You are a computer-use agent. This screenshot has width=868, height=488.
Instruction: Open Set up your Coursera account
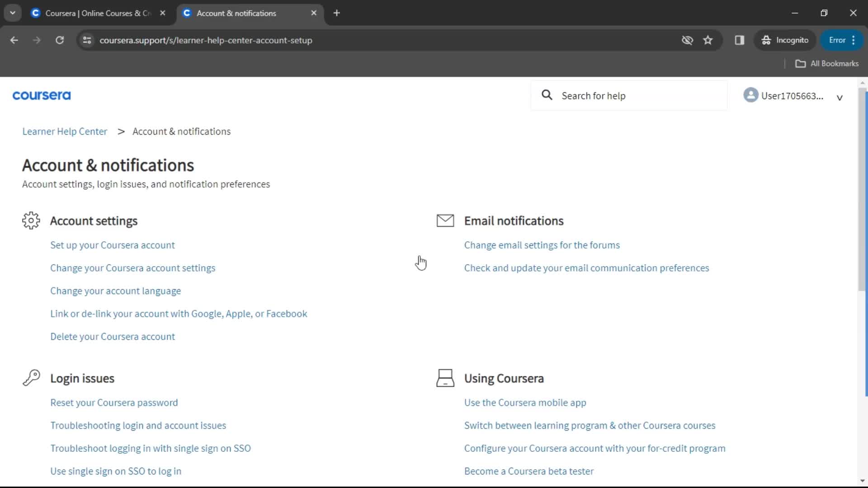click(112, 245)
